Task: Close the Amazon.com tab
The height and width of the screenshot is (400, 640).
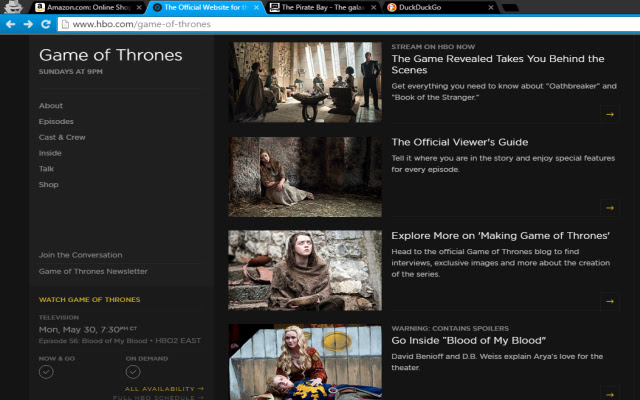Action: click(139, 7)
